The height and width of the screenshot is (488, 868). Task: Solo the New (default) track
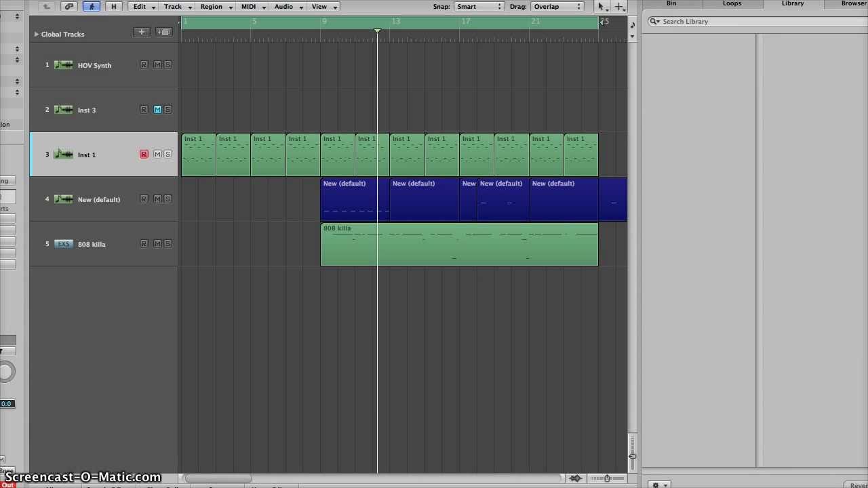click(167, 199)
